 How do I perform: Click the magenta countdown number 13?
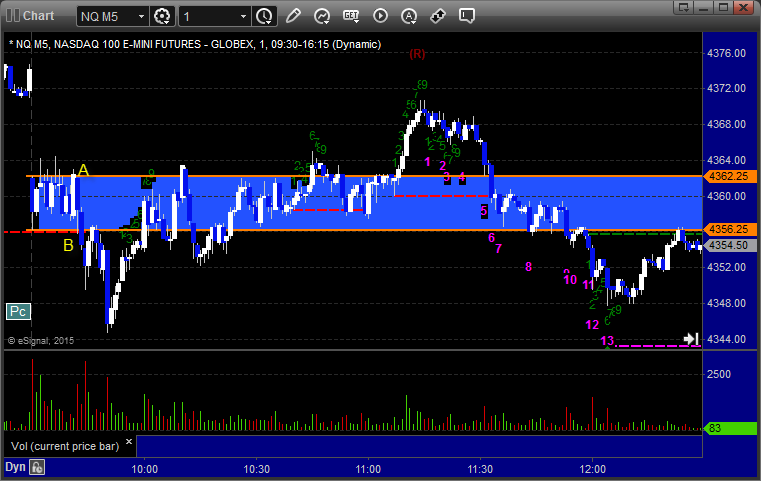click(607, 341)
